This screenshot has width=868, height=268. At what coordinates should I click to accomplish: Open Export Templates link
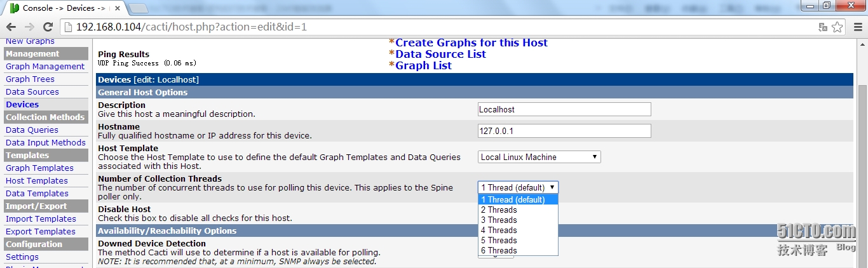(x=41, y=231)
